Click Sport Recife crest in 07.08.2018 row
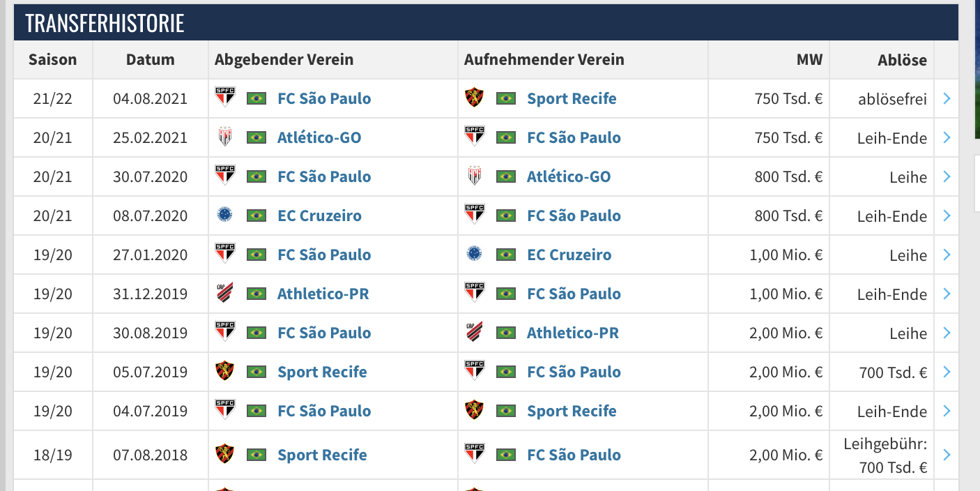 (224, 454)
